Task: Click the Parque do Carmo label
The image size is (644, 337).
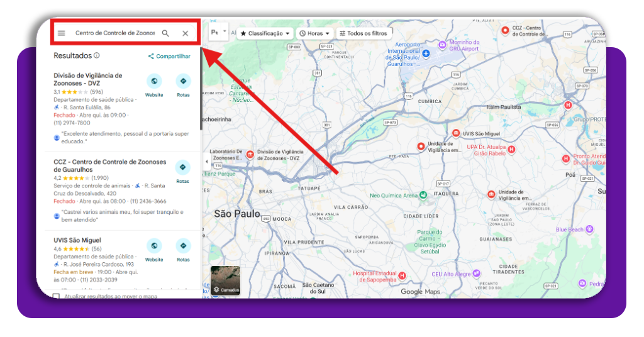Action: [430, 242]
